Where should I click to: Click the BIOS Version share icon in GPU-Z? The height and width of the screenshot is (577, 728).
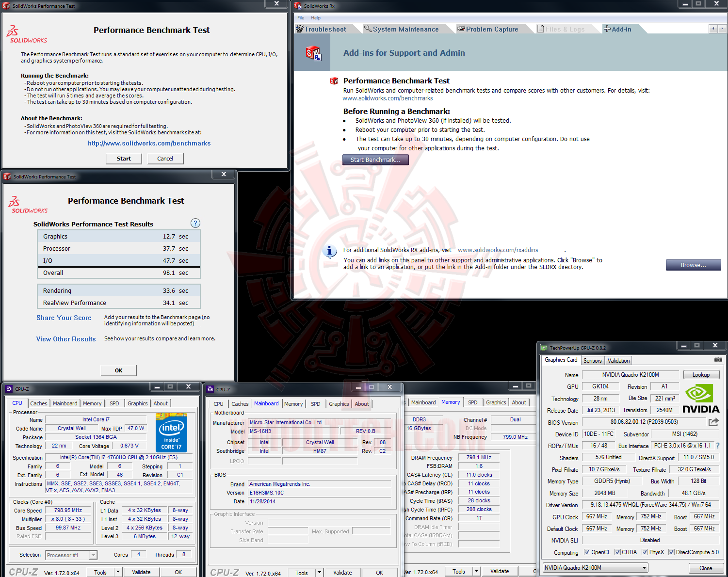click(713, 422)
